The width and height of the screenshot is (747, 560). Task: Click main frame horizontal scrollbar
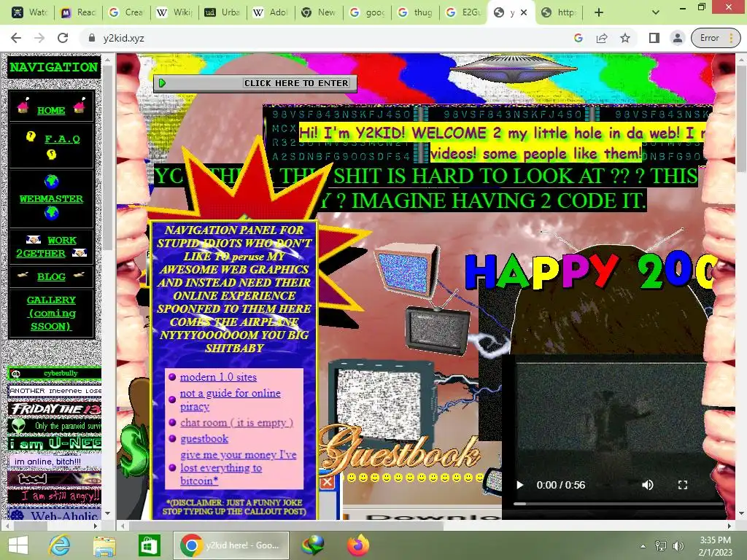pyautogui.click(x=286, y=526)
